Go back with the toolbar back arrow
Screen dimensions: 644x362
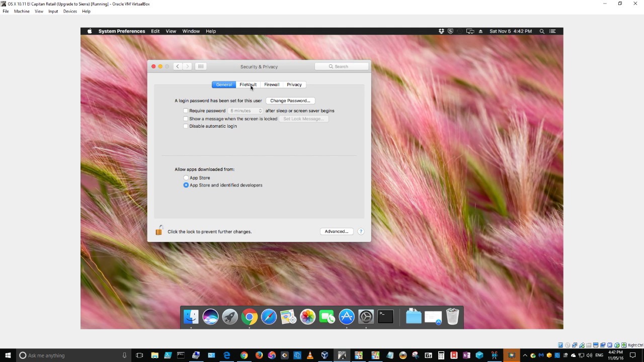coord(178,66)
